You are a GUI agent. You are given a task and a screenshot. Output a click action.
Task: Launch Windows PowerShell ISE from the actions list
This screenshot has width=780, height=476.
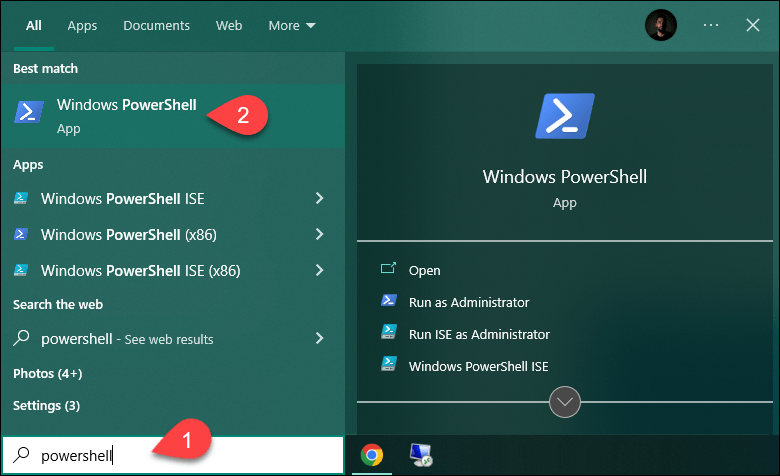pyautogui.click(x=479, y=366)
